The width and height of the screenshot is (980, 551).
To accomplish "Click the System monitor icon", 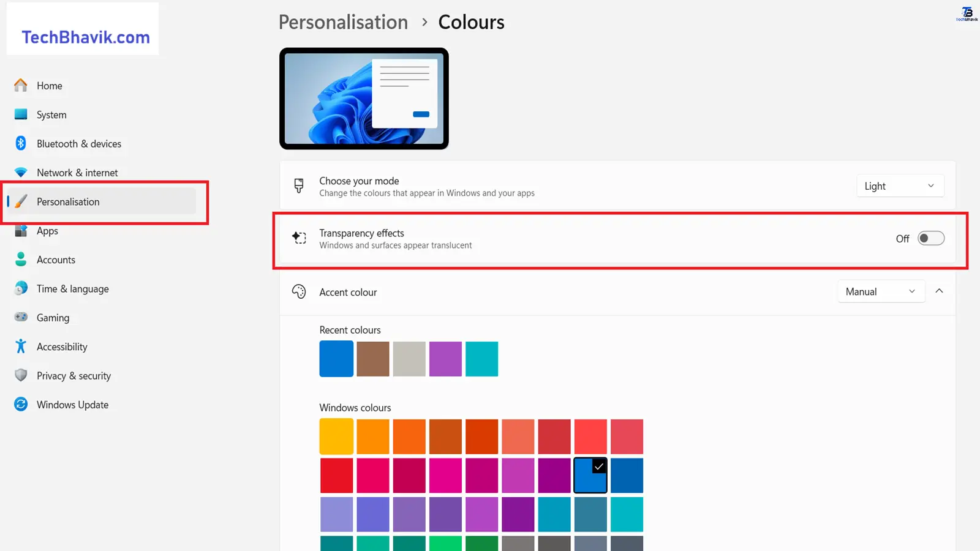I will (21, 114).
